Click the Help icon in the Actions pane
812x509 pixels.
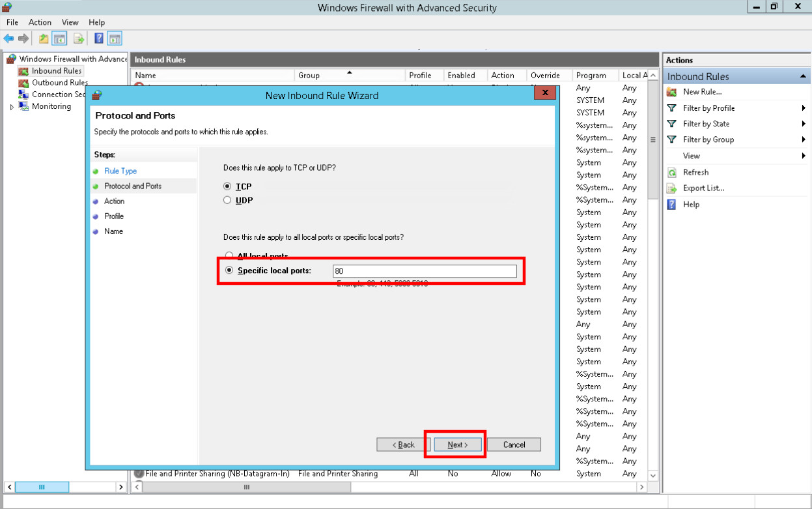pyautogui.click(x=672, y=205)
